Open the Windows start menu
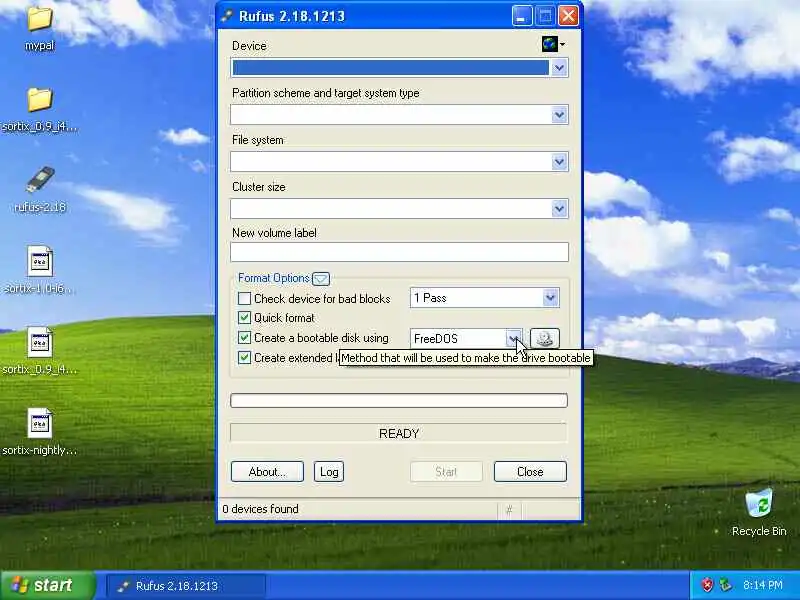This screenshot has width=800, height=600. [x=47, y=585]
